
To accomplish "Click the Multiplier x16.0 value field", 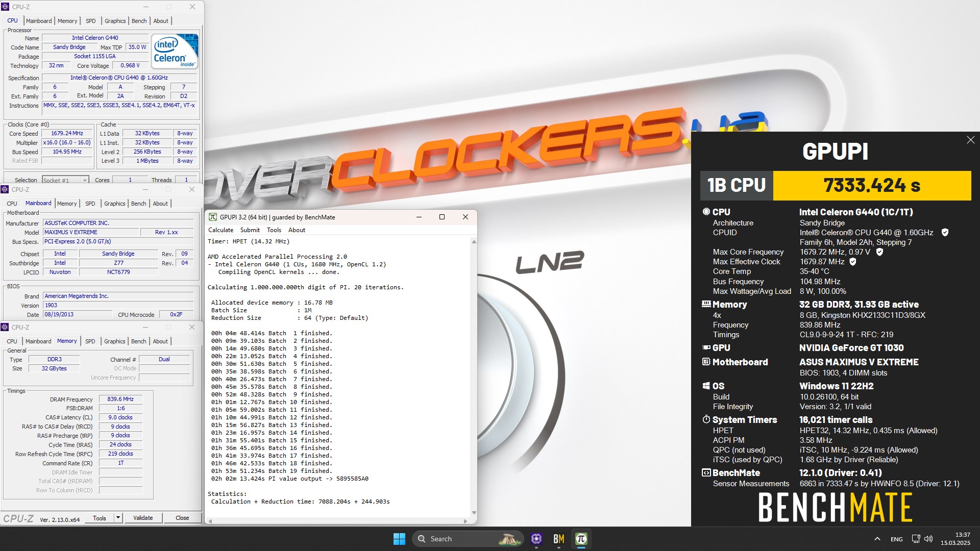I will [x=67, y=143].
